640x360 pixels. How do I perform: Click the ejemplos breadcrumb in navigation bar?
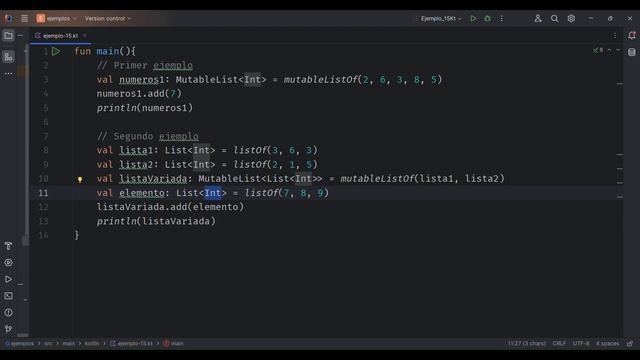(19, 343)
